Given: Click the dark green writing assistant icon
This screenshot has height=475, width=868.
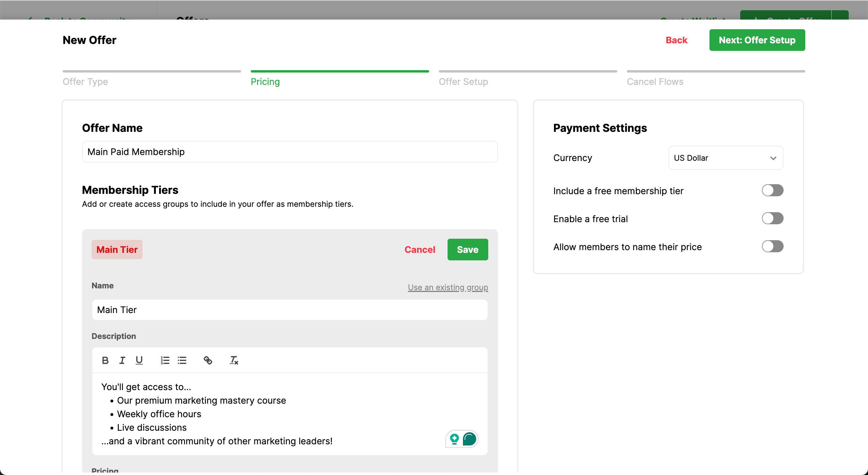Looking at the screenshot, I should pyautogui.click(x=469, y=439).
